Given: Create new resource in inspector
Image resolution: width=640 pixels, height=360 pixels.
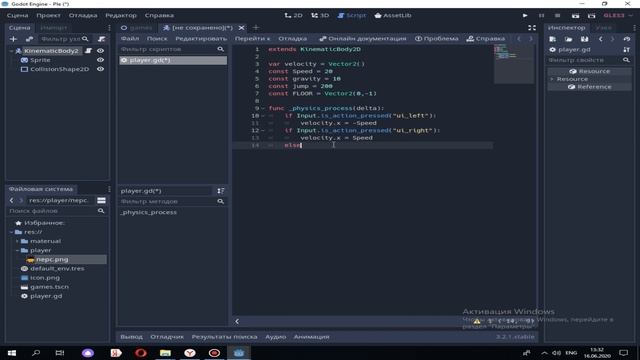Looking at the screenshot, I should coord(552,39).
